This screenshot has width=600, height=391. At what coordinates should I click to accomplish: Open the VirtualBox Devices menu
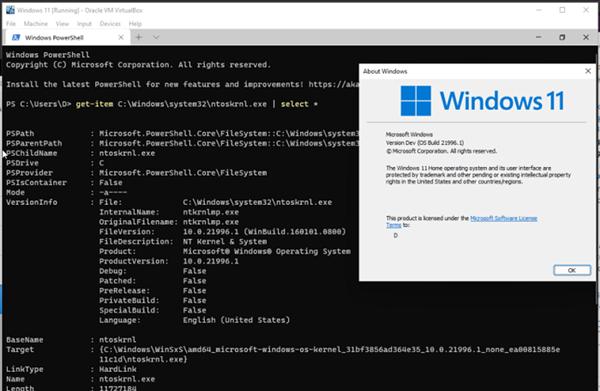click(110, 24)
